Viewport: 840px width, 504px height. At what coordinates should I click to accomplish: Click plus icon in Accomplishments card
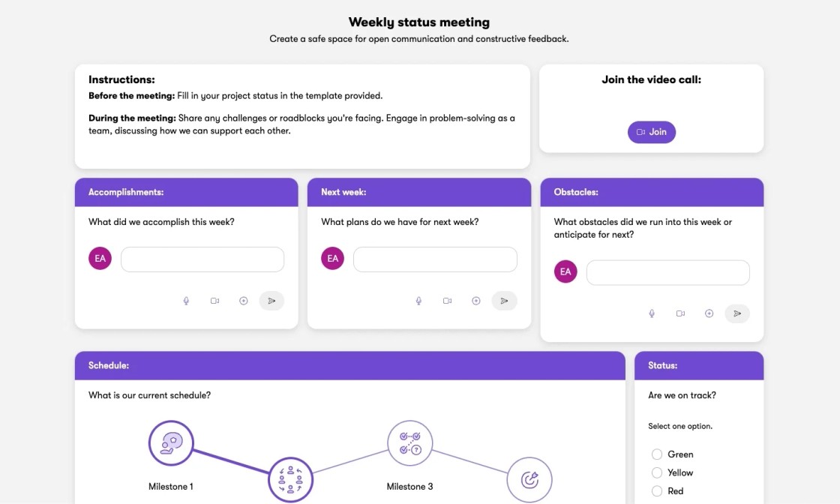243,301
